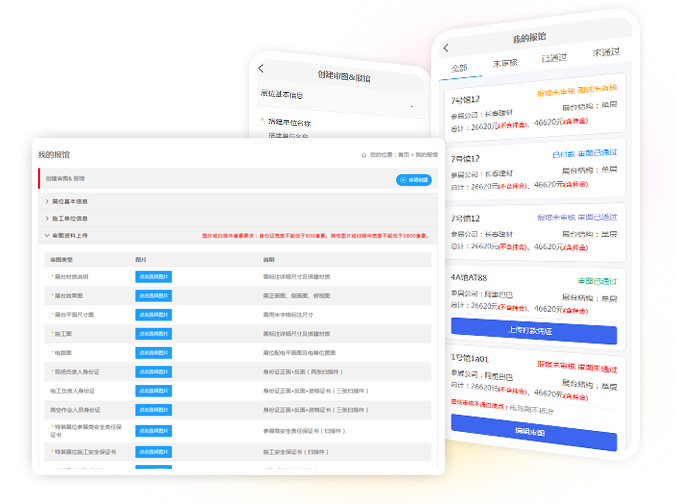Open the 未通过 tab
Screen dimensions: 676x504
(605, 52)
